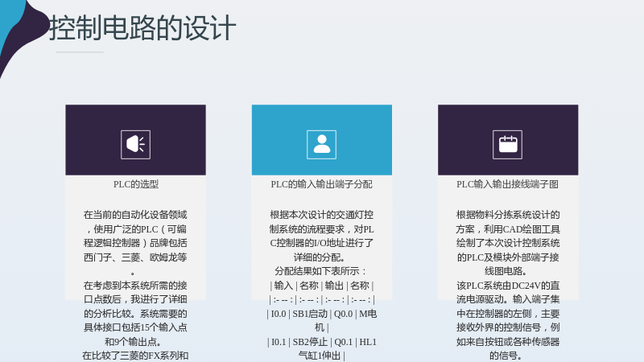Click the short underline beneath the title
The image size is (644, 362).
[x=80, y=52]
